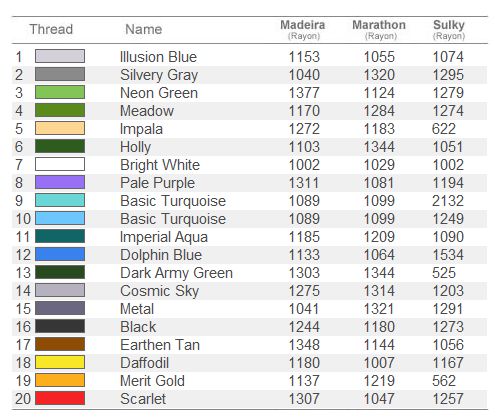Choose the Dolphin Blue color swatch
The image size is (500, 420).
(60, 254)
